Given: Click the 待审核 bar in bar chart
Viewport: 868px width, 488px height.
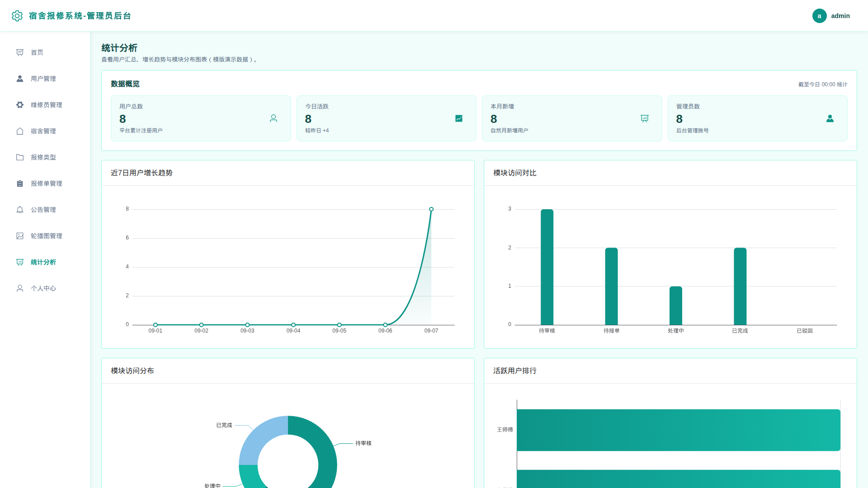Looking at the screenshot, I should (547, 267).
